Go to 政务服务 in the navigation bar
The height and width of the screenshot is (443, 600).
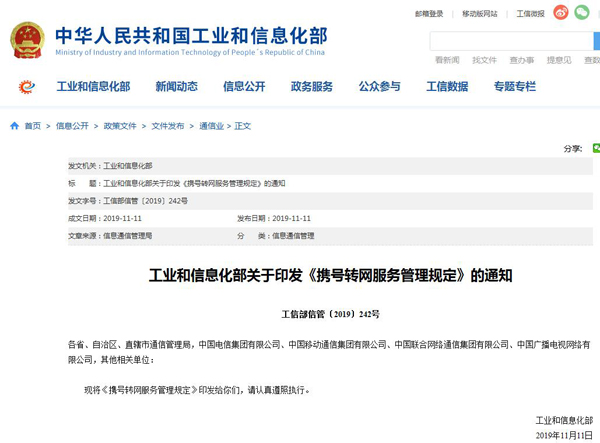tap(312, 87)
